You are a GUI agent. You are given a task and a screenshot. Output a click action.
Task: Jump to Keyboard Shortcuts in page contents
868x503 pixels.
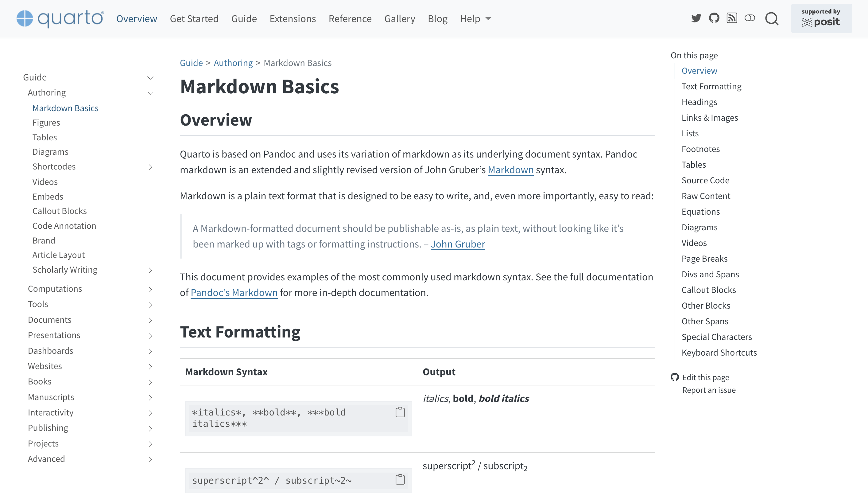(719, 353)
